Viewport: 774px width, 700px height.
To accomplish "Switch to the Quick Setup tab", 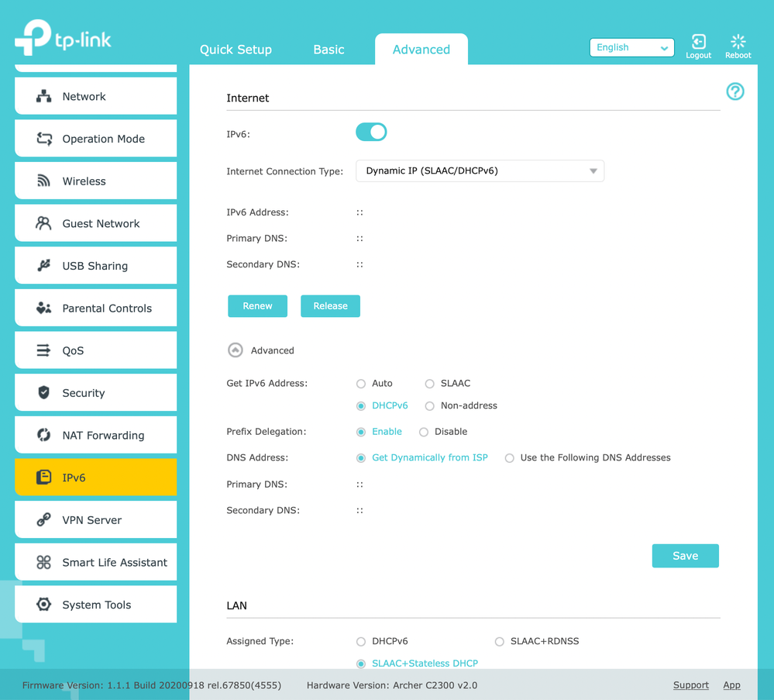I will [x=236, y=50].
